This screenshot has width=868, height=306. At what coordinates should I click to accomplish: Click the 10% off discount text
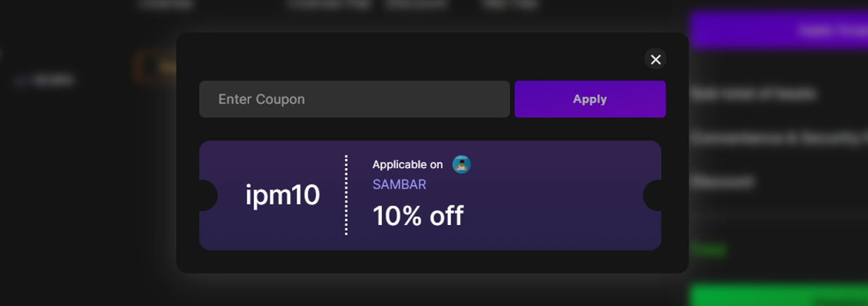click(x=418, y=216)
